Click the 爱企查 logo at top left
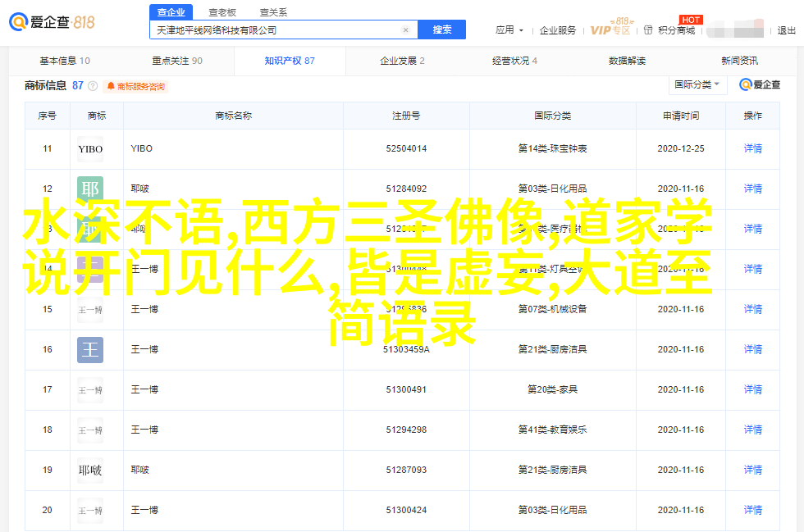Screen dimensions: 804x532 [52, 22]
